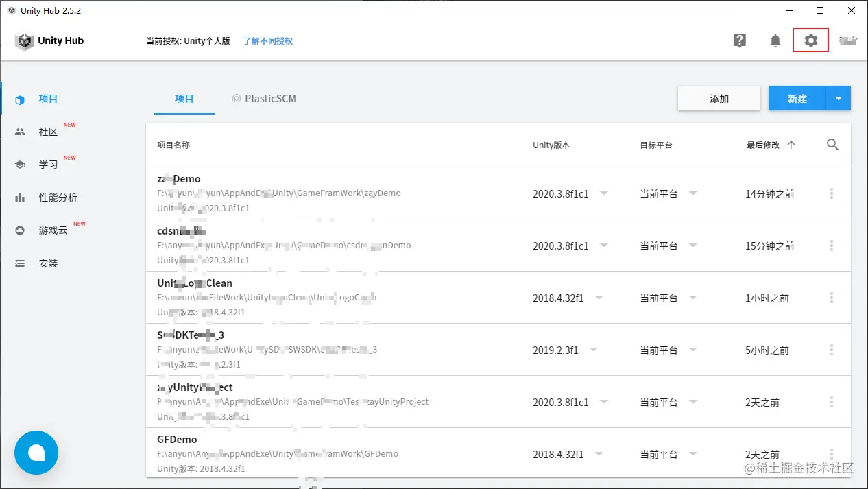Expand target platform dropdown for GFDemo

[692, 453]
